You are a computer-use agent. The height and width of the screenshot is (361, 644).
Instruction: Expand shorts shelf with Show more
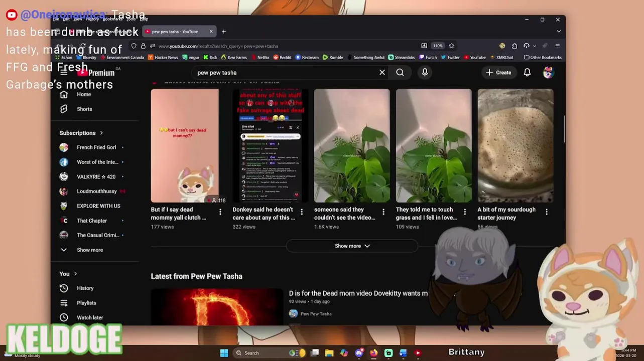(x=352, y=246)
